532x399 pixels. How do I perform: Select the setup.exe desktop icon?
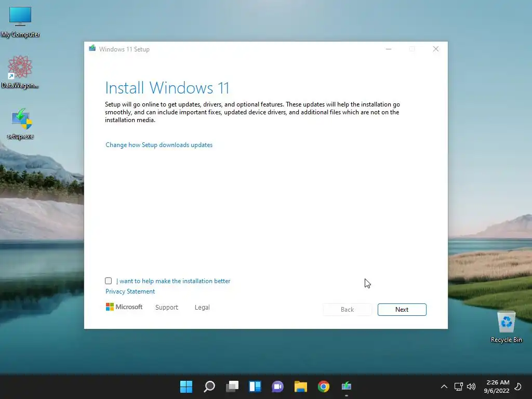tap(20, 124)
